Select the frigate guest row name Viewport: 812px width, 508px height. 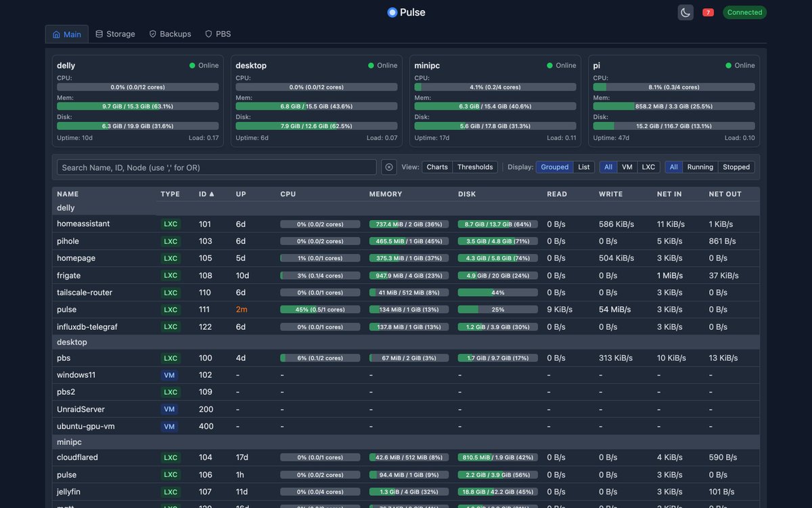tap(68, 276)
